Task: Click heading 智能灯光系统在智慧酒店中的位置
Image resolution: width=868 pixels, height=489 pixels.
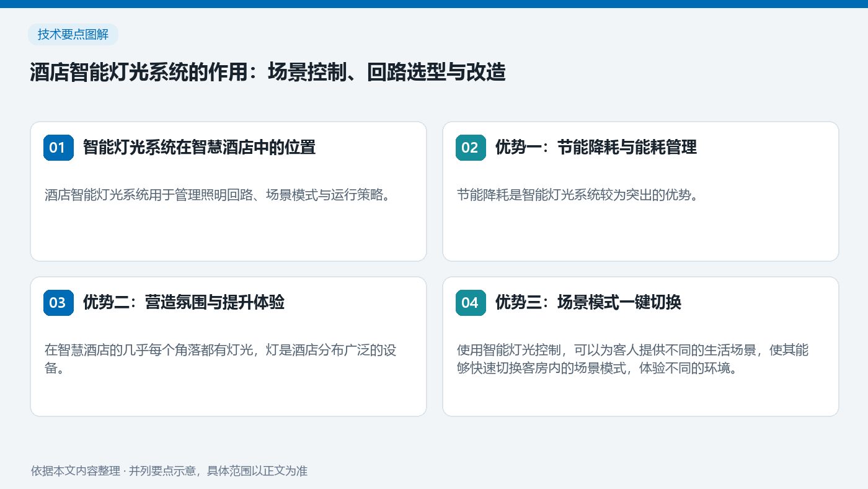Action: tap(199, 148)
